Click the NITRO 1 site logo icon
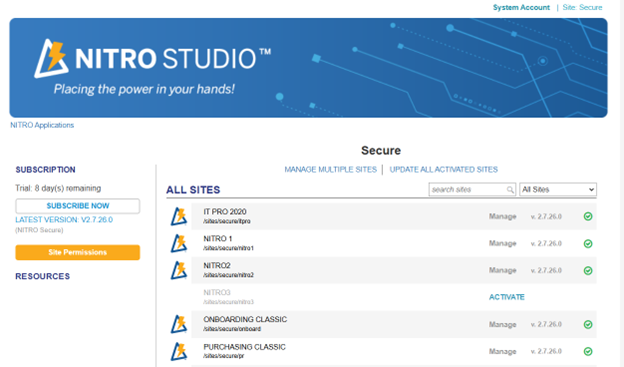624x367 pixels. click(179, 243)
